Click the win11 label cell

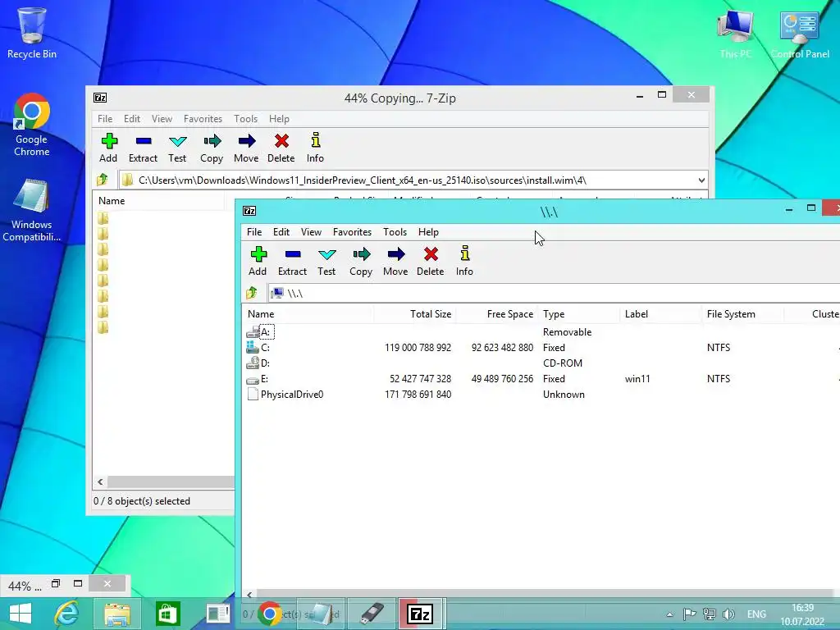coord(637,379)
